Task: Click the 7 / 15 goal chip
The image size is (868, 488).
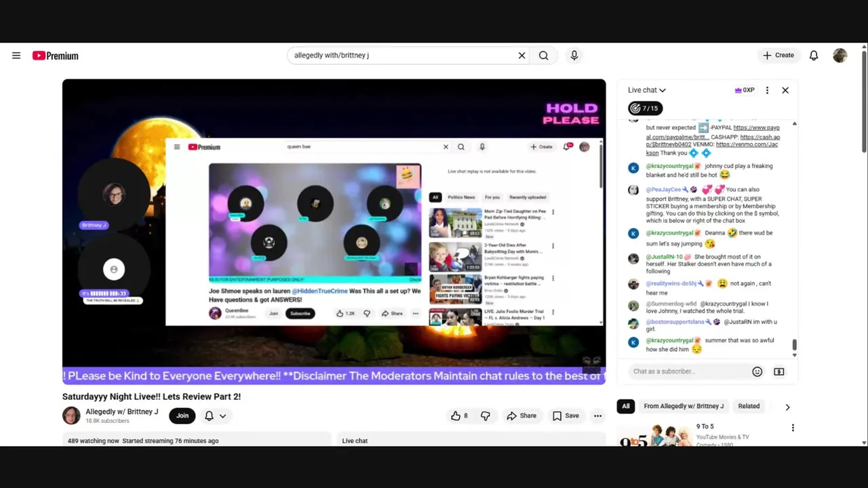Action: [644, 108]
